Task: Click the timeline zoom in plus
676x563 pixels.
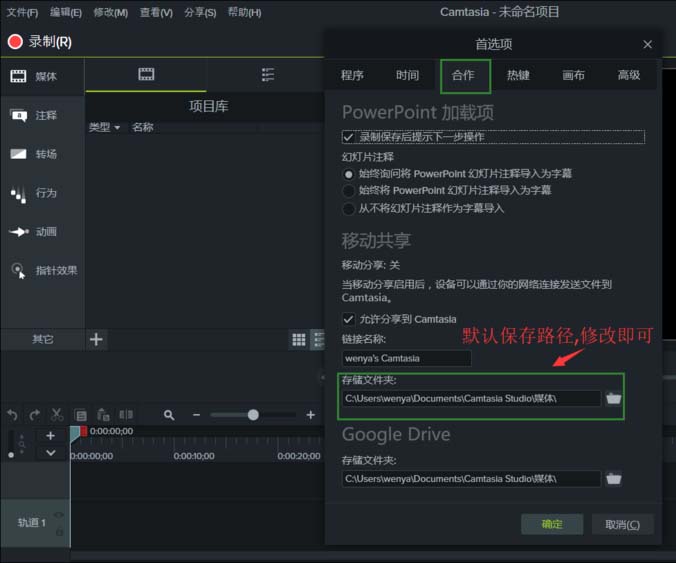Action: point(310,415)
